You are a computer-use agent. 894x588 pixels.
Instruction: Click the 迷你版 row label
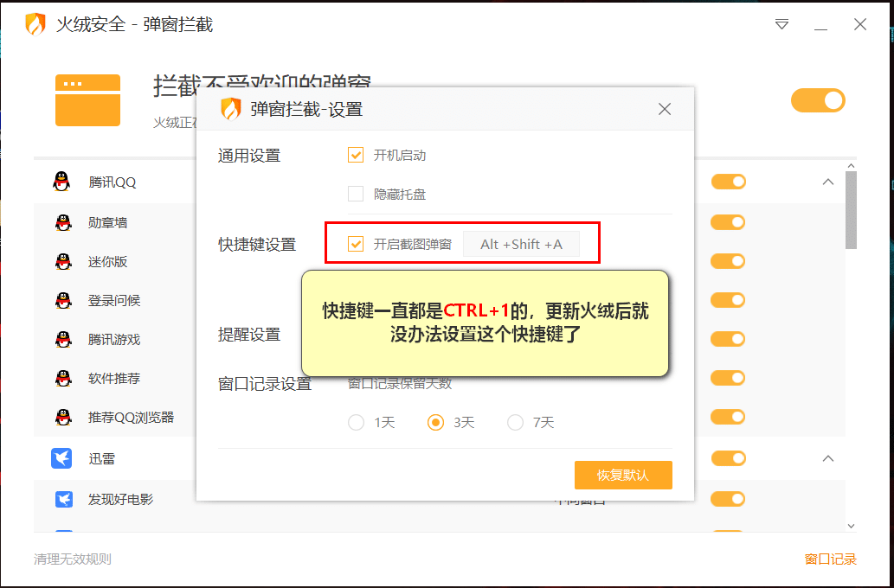[108, 261]
